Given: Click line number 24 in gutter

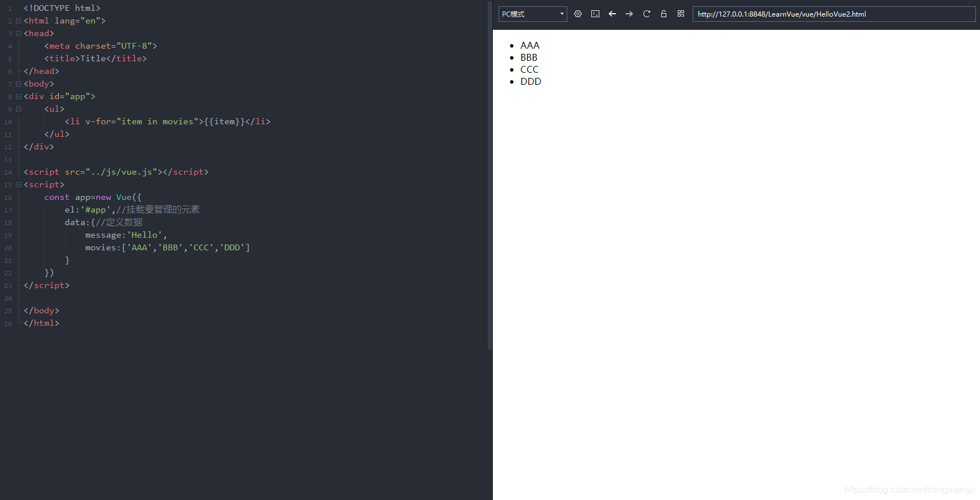Looking at the screenshot, I should tap(8, 298).
